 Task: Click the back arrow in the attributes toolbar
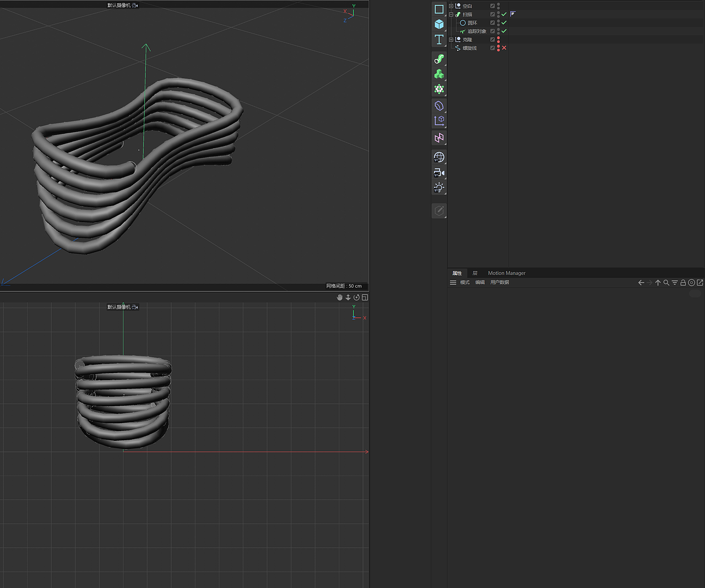(641, 282)
